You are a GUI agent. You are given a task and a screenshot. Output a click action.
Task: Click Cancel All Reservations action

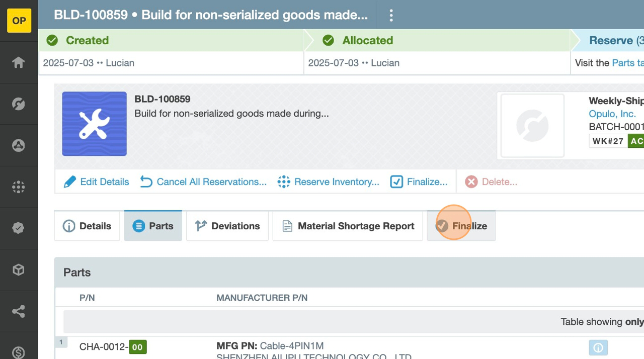(x=203, y=182)
